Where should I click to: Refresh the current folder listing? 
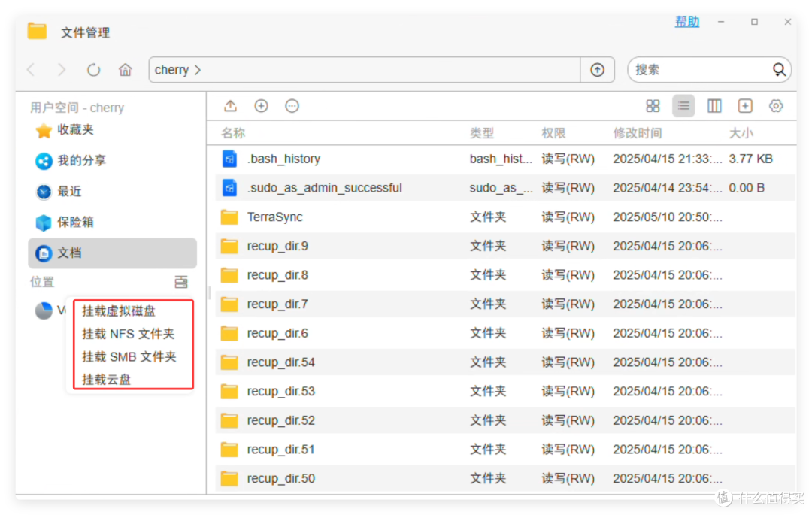pyautogui.click(x=93, y=70)
